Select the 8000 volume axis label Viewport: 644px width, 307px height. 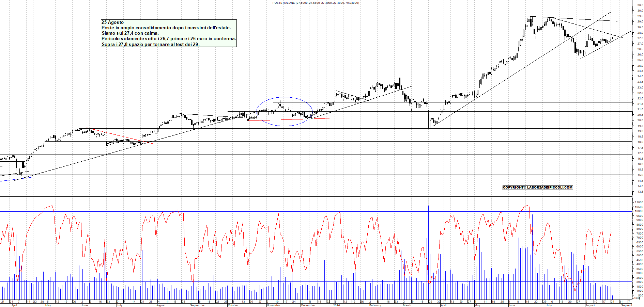tap(639, 229)
